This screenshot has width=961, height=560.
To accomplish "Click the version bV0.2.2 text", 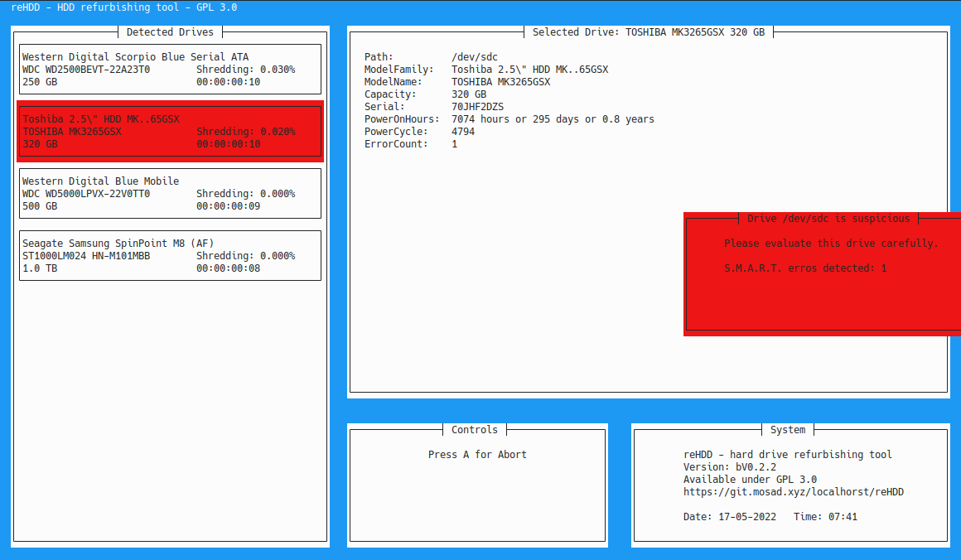I will pos(730,467).
